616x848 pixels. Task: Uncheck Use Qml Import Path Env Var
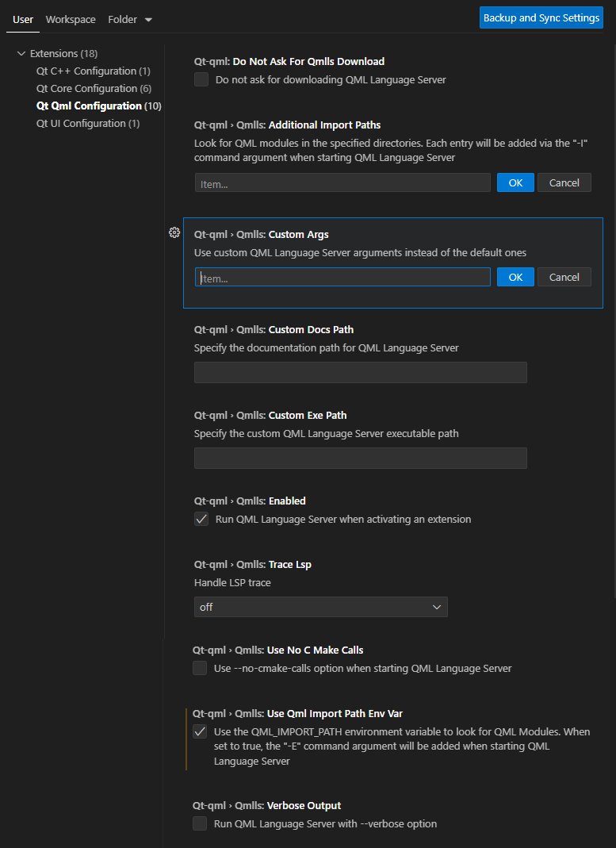(x=200, y=731)
